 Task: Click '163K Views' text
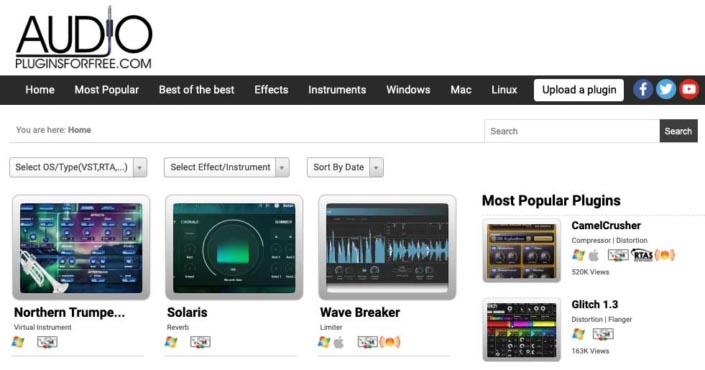[590, 351]
